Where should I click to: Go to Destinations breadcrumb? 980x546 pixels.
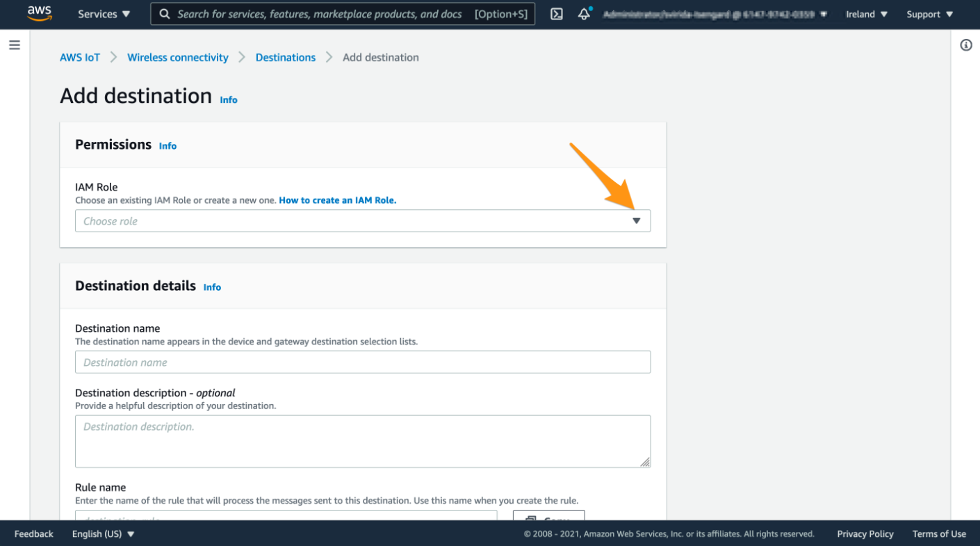pyautogui.click(x=286, y=58)
